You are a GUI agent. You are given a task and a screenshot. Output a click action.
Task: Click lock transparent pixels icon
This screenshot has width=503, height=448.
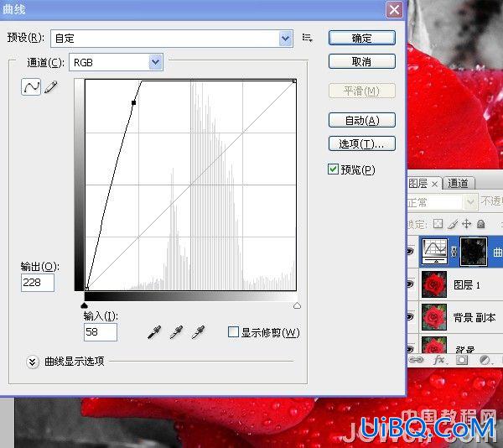pyautogui.click(x=438, y=224)
